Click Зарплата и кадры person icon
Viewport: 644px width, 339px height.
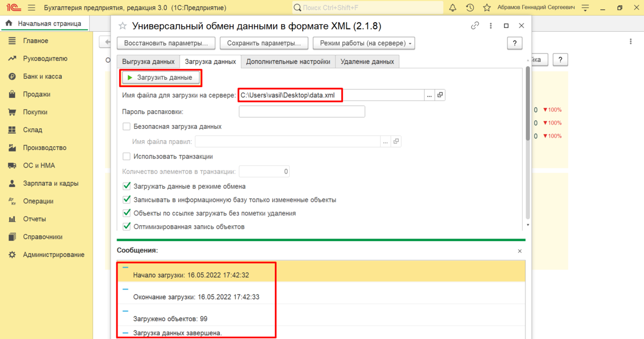12,183
